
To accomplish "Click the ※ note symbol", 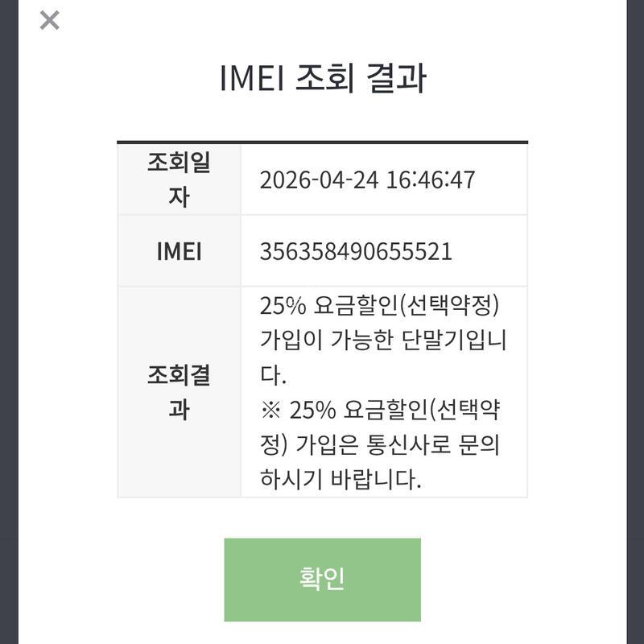I will 270,410.
